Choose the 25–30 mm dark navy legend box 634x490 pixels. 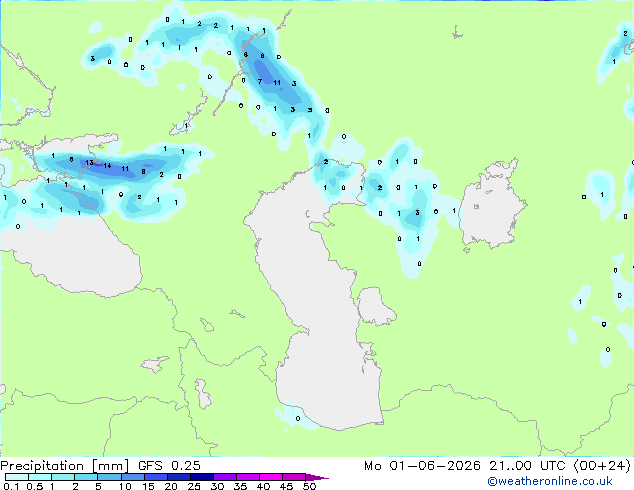(x=201, y=477)
